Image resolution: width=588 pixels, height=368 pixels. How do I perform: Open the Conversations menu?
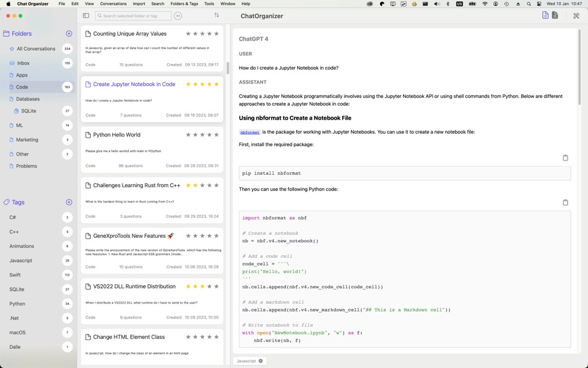tap(114, 4)
